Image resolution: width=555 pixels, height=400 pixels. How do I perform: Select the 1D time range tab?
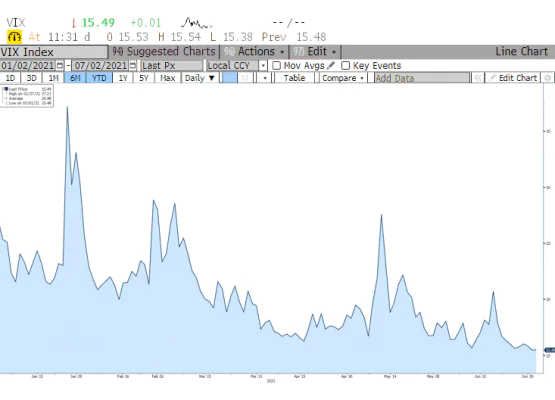10,78
